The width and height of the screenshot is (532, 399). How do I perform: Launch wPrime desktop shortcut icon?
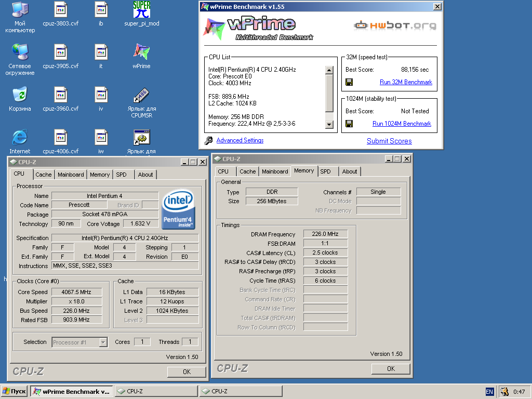[x=141, y=57]
